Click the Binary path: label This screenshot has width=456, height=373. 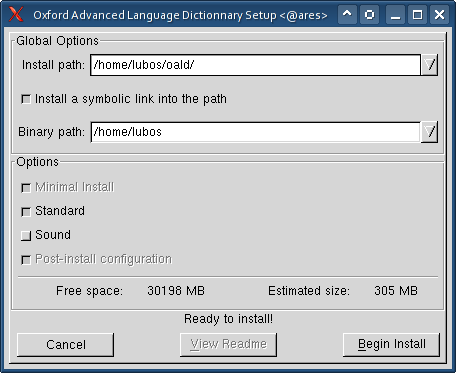point(51,132)
